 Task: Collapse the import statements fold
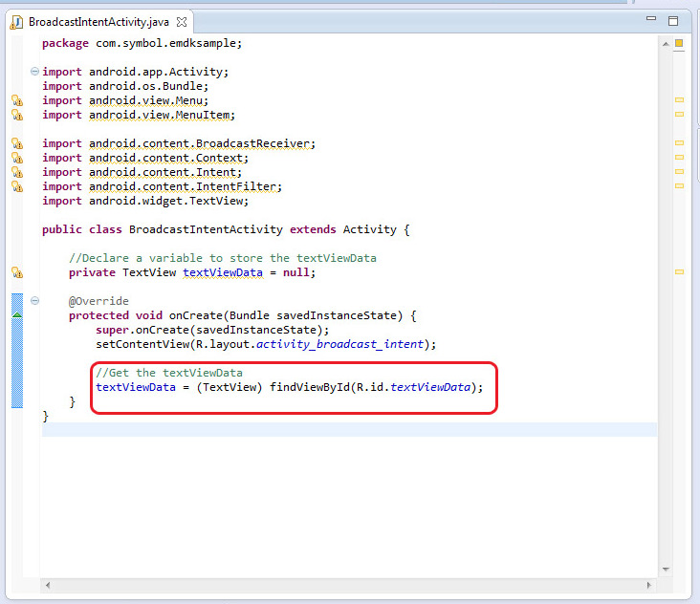[35, 72]
